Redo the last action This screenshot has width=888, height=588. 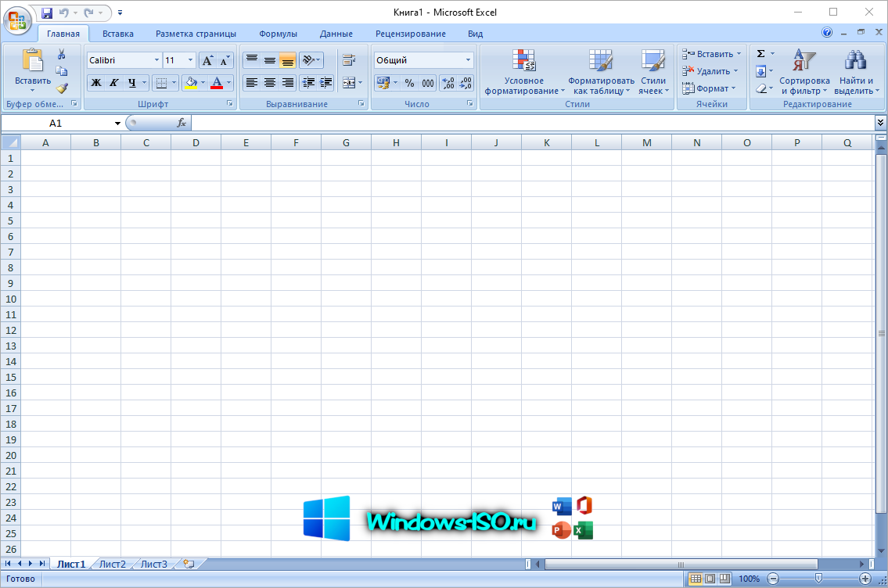(88, 13)
